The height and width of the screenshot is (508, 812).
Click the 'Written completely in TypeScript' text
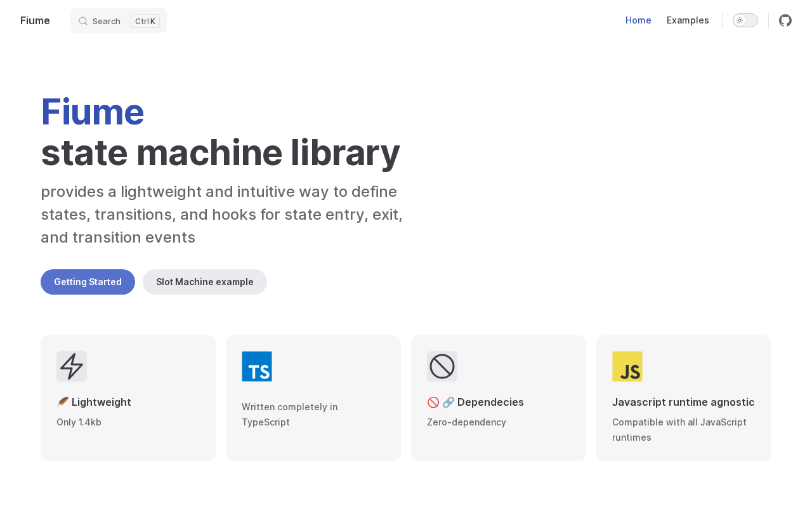click(x=289, y=415)
